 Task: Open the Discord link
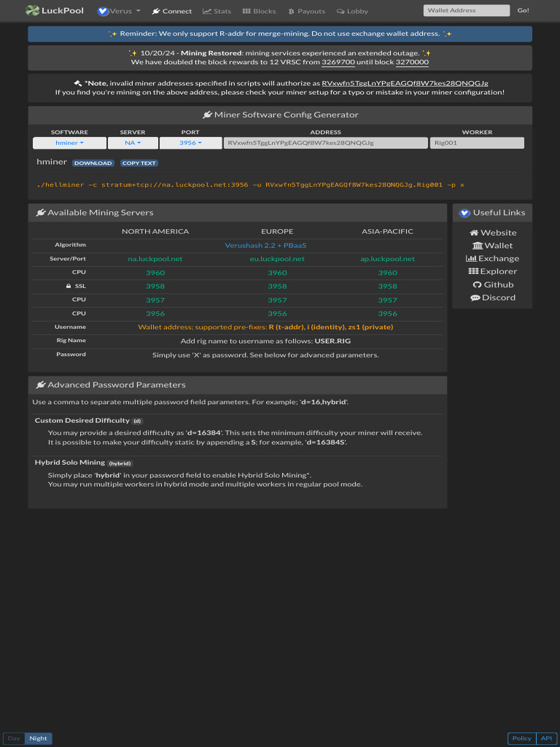493,298
